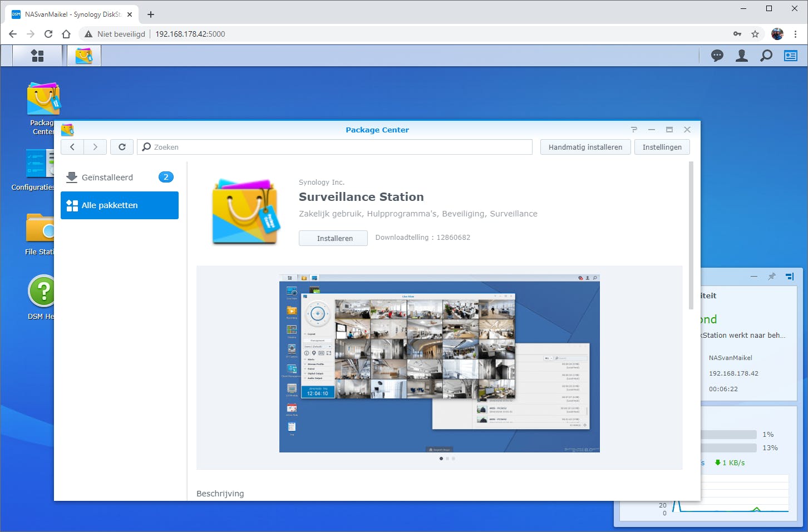
Task: Open DSM Help desktop shortcut
Action: tap(41, 298)
